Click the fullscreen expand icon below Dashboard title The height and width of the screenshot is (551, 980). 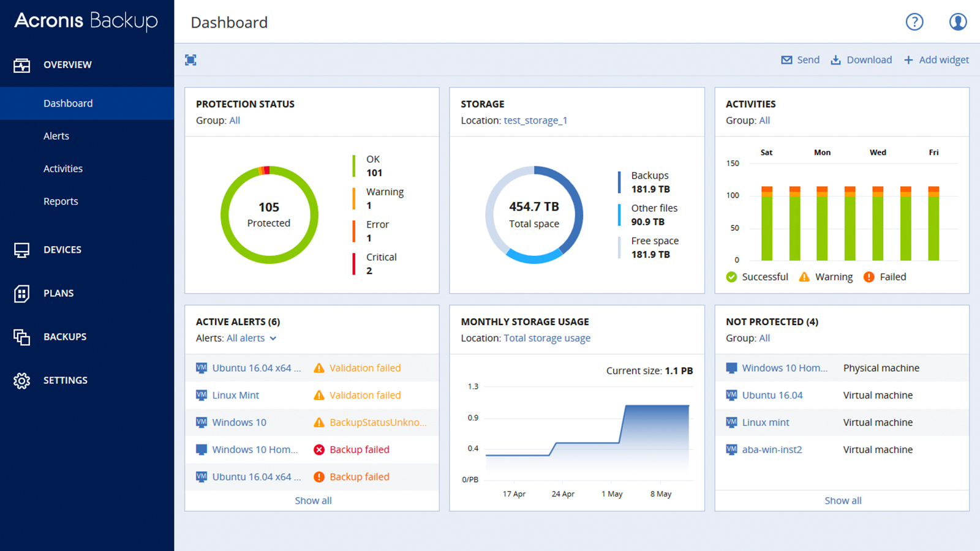click(x=190, y=59)
